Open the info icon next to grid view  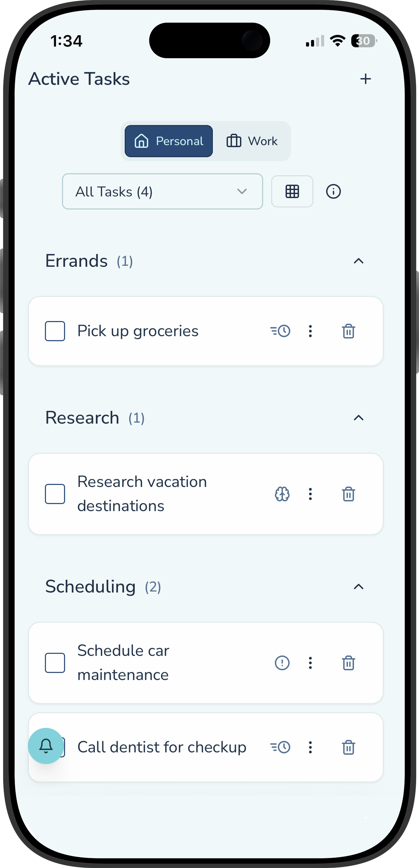[333, 191]
